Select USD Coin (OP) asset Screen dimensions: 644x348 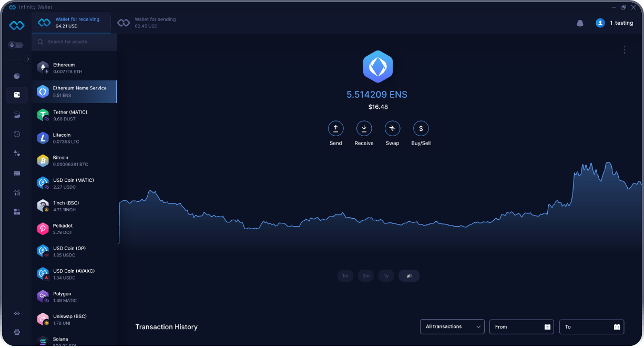[74, 251]
